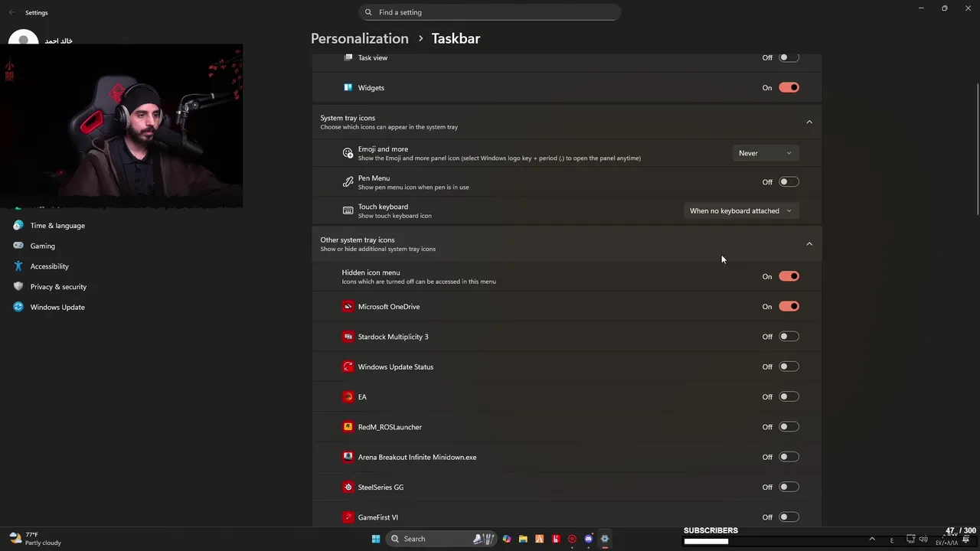Disable the Hidden icon menu toggle
980x551 pixels.
(x=789, y=276)
